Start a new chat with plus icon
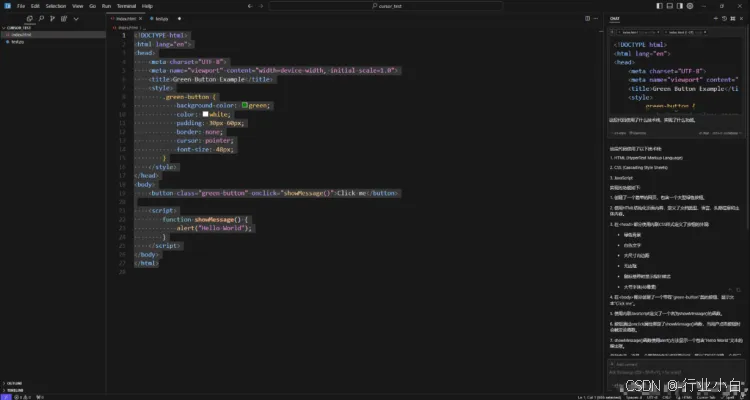Screen dimensions: 750x400 point(716,19)
